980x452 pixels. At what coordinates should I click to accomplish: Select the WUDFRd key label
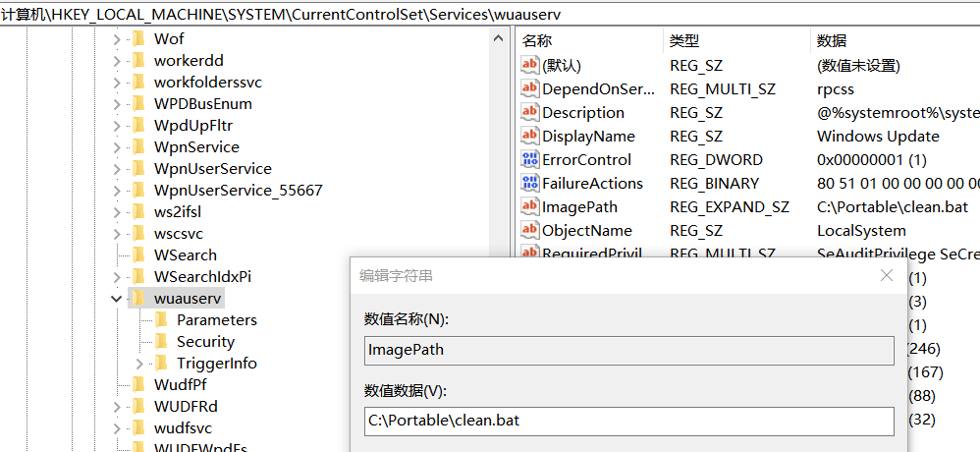click(x=186, y=407)
